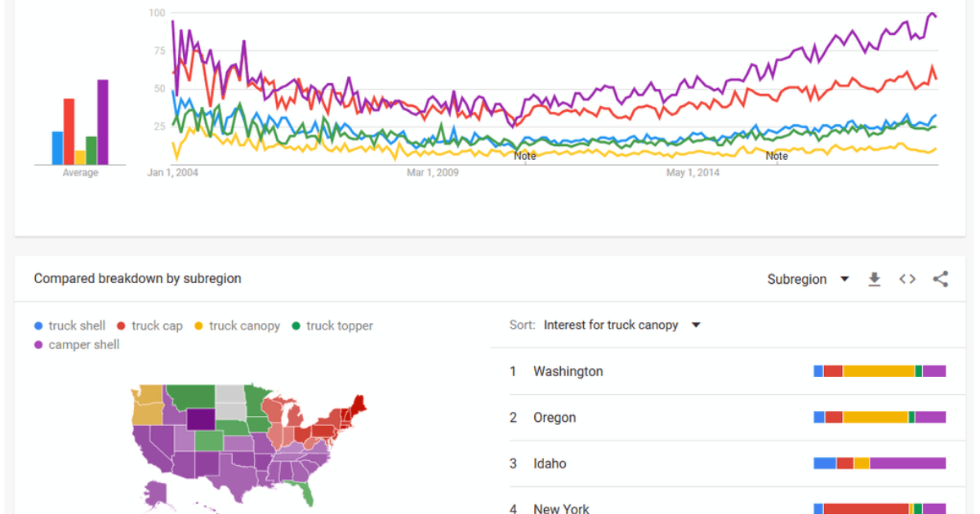Click the first Note marker near 2011

(x=525, y=155)
